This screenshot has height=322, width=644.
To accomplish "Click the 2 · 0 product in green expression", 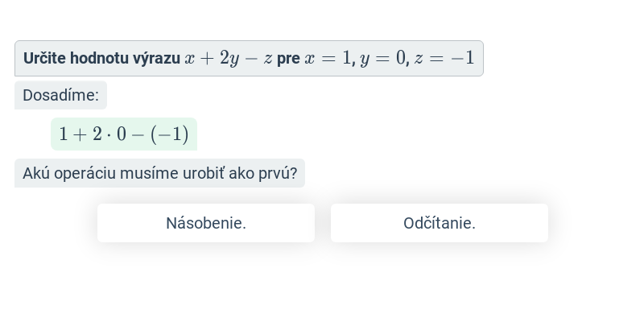I will [x=109, y=134].
